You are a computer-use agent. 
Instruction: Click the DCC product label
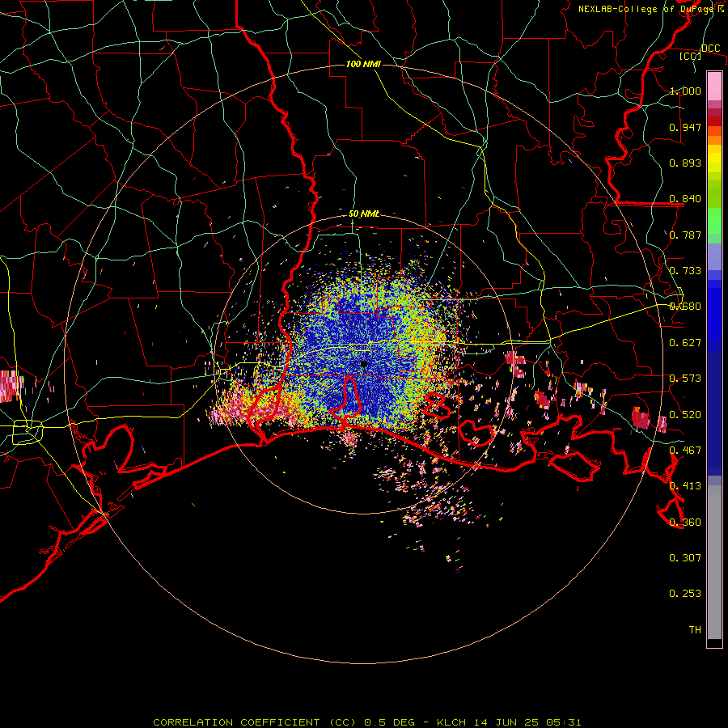(710, 49)
